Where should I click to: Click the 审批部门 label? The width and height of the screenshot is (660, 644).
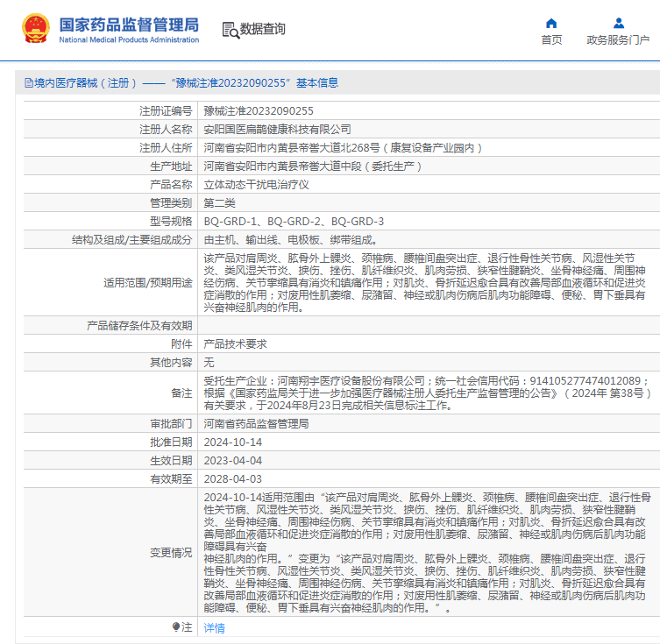[x=171, y=423]
